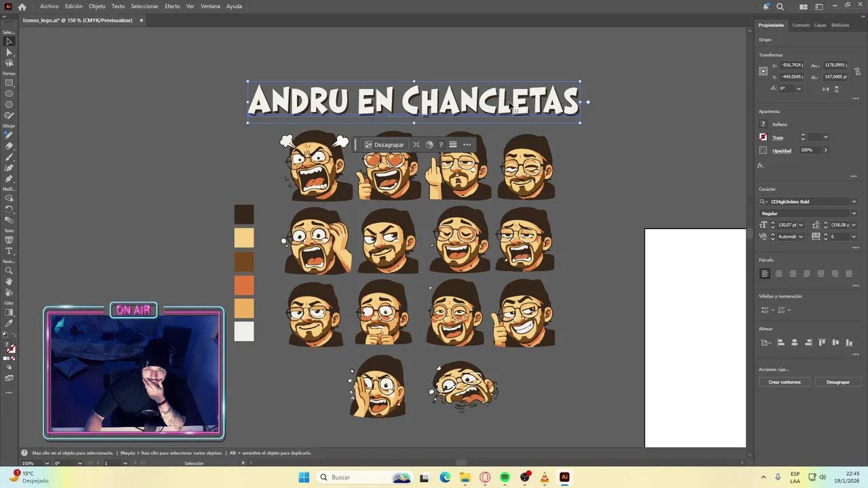Viewport: 868px width, 488px height.
Task: Open the kerning Automát dropdown
Action: coord(801,237)
